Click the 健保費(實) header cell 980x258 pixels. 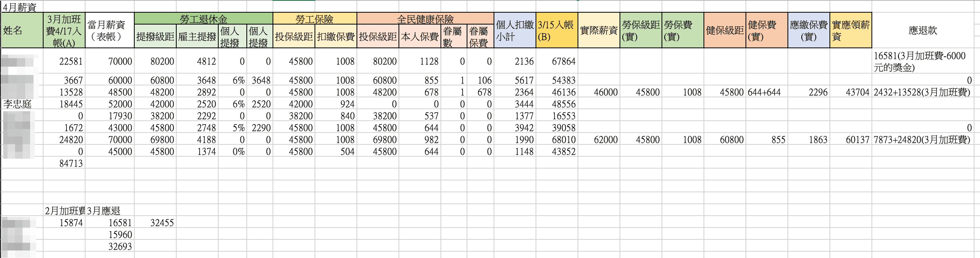click(x=767, y=30)
